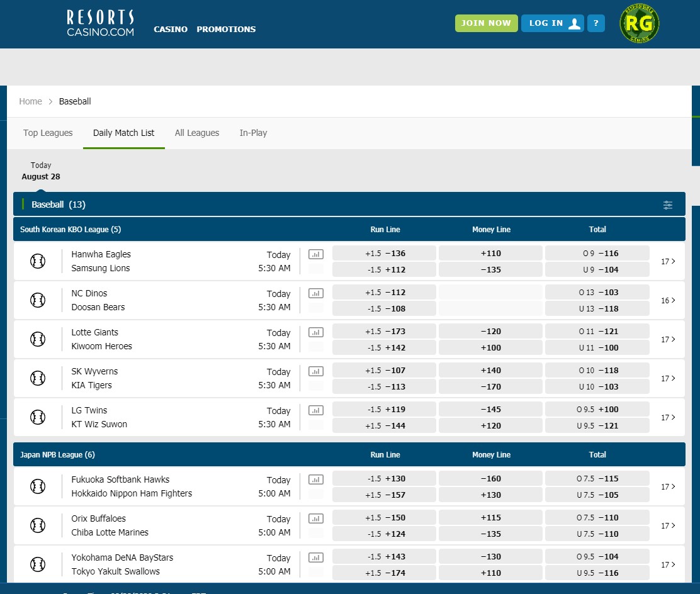Open the Promotions menu item
Screen dimensions: 700x594
click(x=226, y=29)
